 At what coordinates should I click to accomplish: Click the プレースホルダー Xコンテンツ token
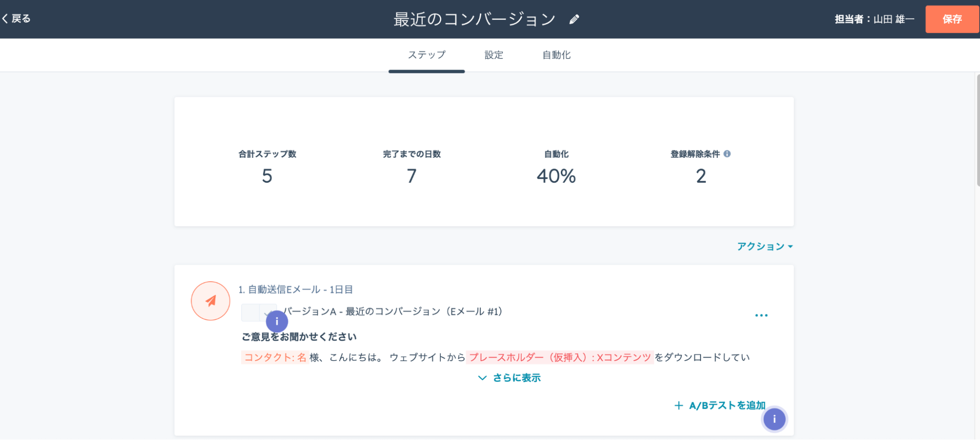click(x=559, y=357)
